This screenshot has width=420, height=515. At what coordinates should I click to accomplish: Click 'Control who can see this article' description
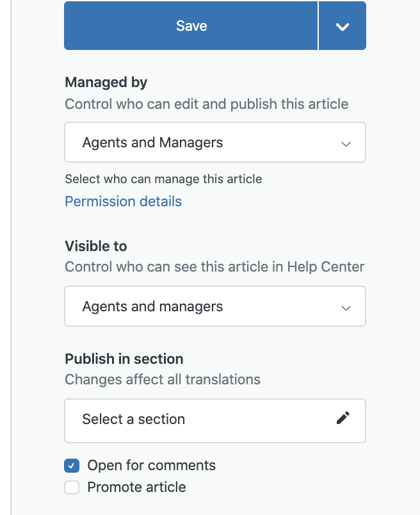[214, 268]
